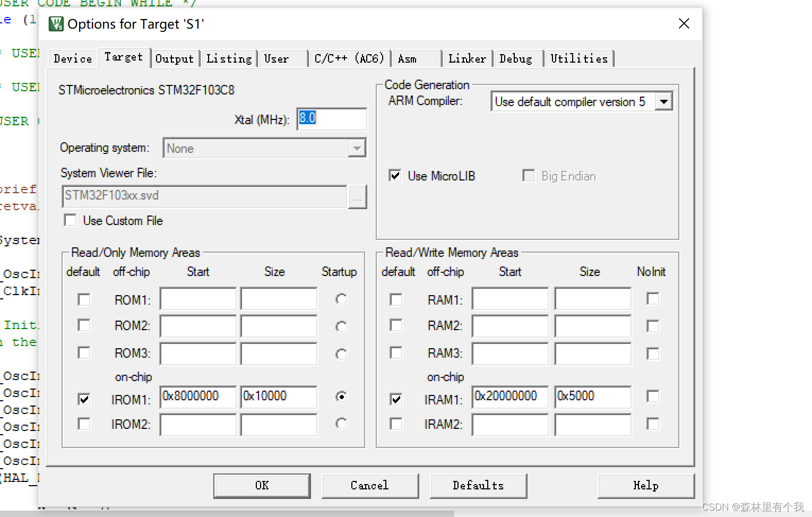The width and height of the screenshot is (812, 517).
Task: Check the RAM2 default checkbox
Action: 396,325
